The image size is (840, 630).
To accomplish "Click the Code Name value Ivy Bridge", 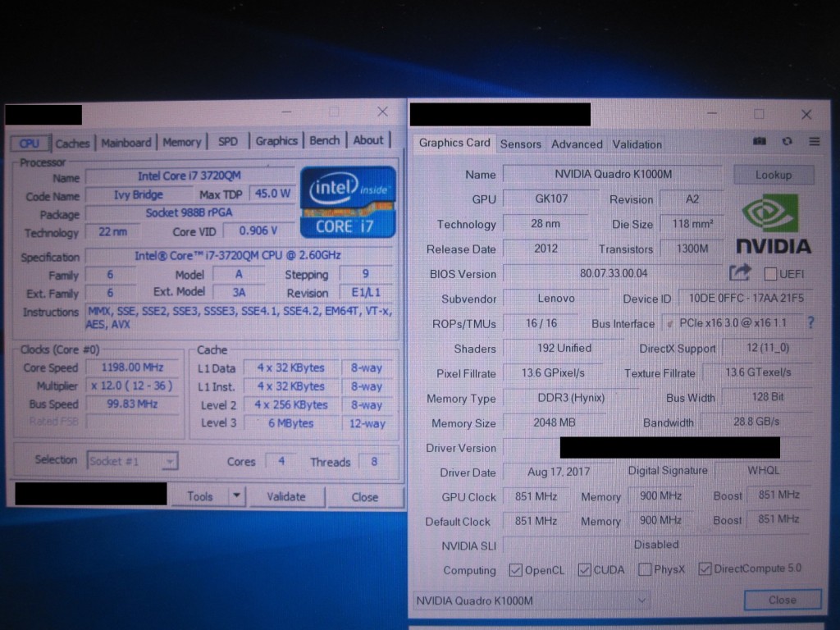I will pos(138,194).
